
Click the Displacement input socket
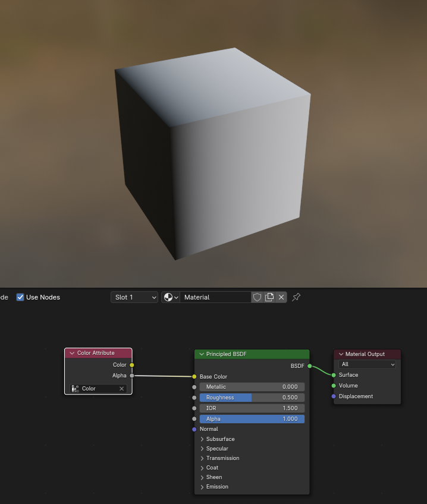[x=334, y=396]
